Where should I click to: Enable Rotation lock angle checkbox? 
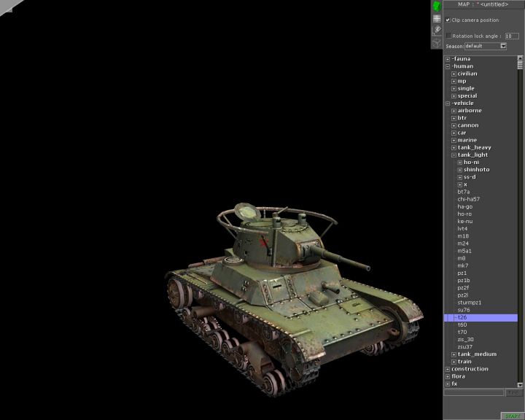click(x=448, y=35)
